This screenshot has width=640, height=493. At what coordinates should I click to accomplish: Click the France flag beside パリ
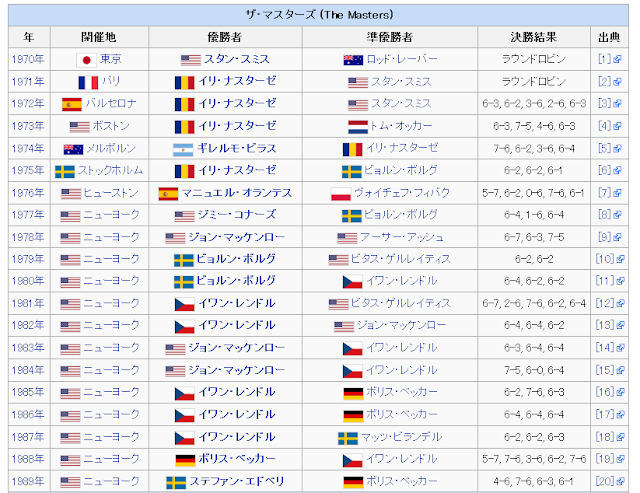88,82
